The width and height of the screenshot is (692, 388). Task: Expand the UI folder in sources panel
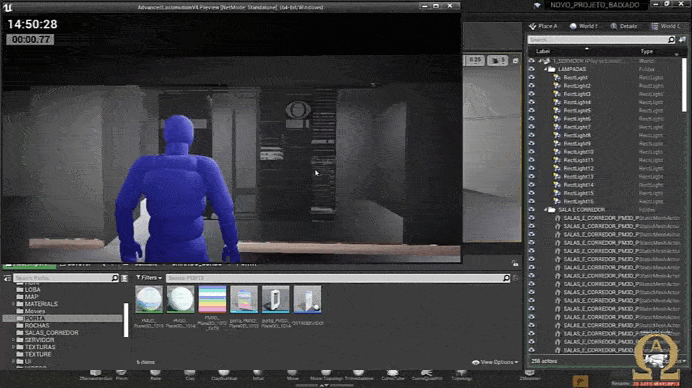tap(13, 361)
